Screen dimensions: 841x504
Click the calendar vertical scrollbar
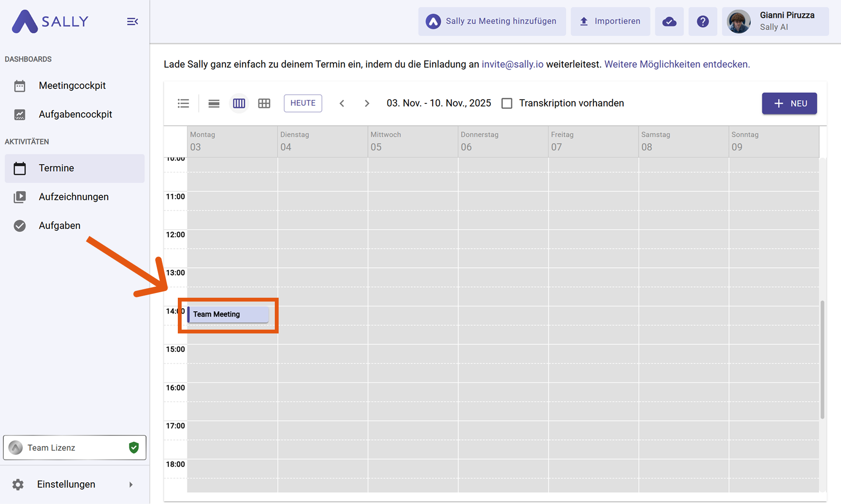click(822, 359)
